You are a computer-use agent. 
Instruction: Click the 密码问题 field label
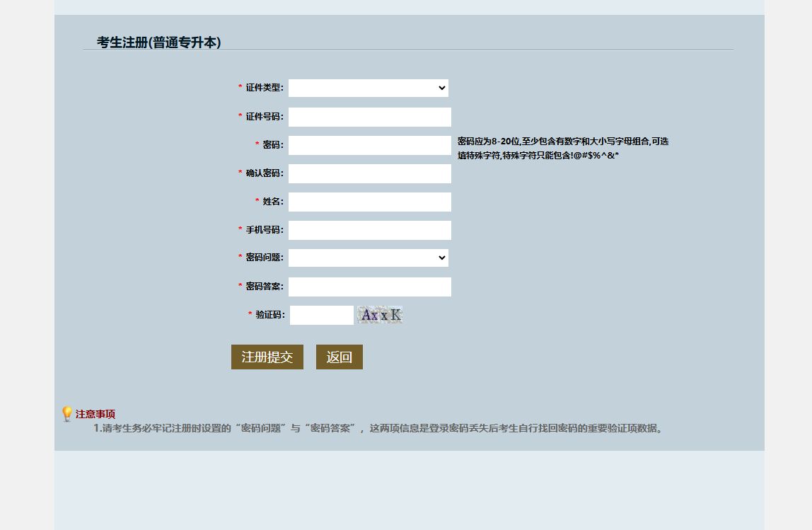click(264, 258)
